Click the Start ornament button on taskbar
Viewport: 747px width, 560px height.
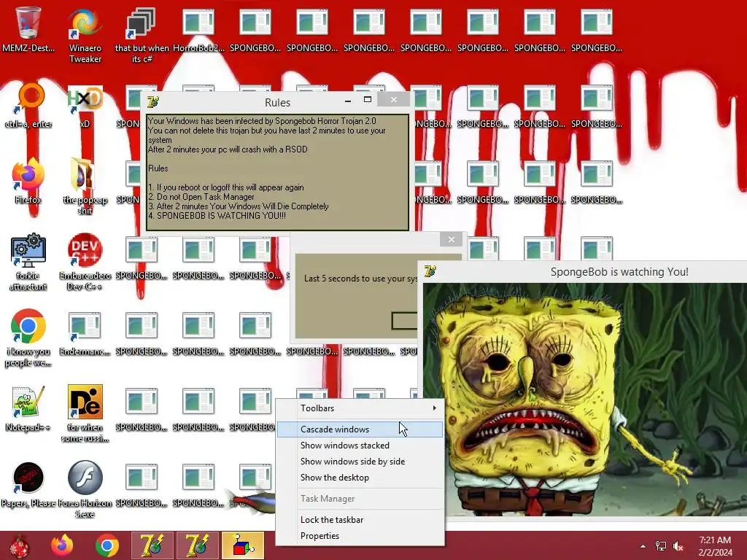[19, 545]
